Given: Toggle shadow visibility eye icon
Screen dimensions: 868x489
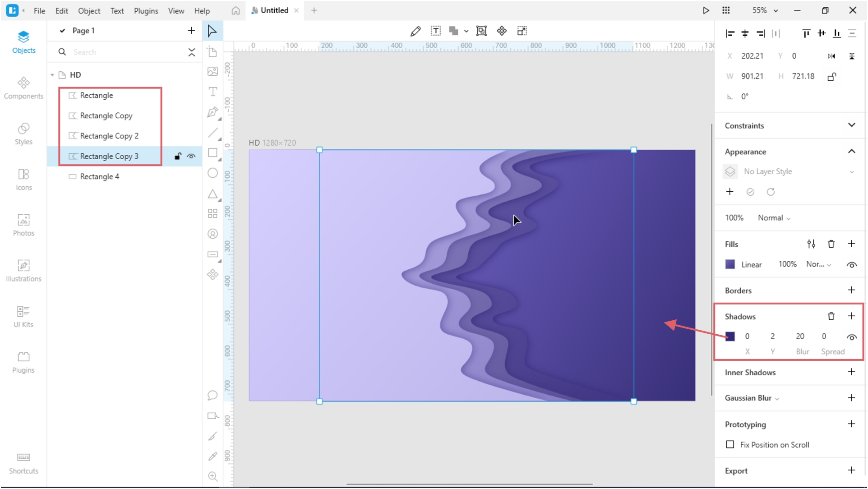Looking at the screenshot, I should 851,337.
